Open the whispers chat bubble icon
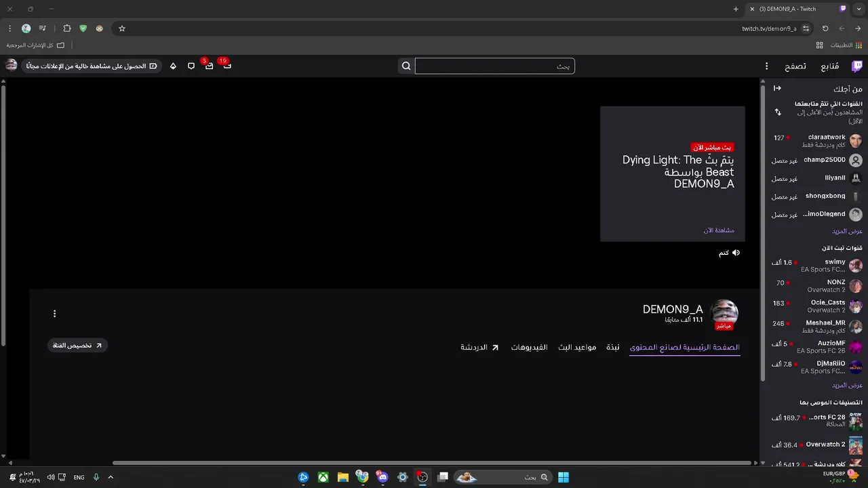868x488 pixels. [191, 66]
